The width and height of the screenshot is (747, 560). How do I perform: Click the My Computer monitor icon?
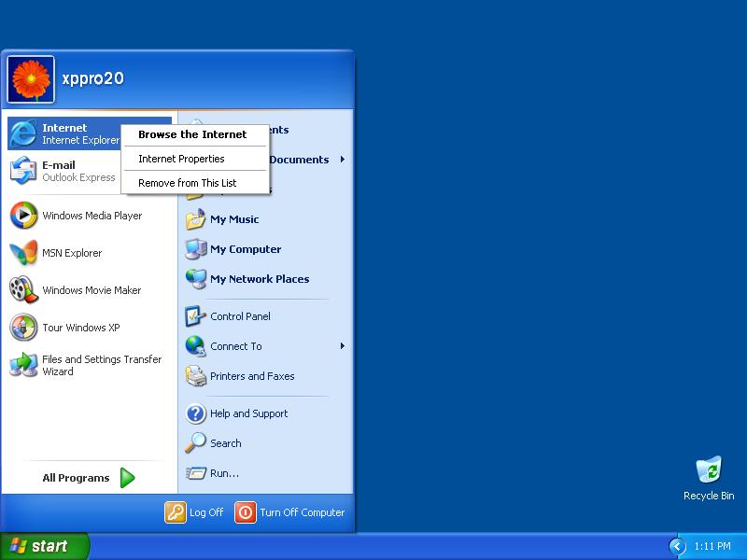[196, 249]
